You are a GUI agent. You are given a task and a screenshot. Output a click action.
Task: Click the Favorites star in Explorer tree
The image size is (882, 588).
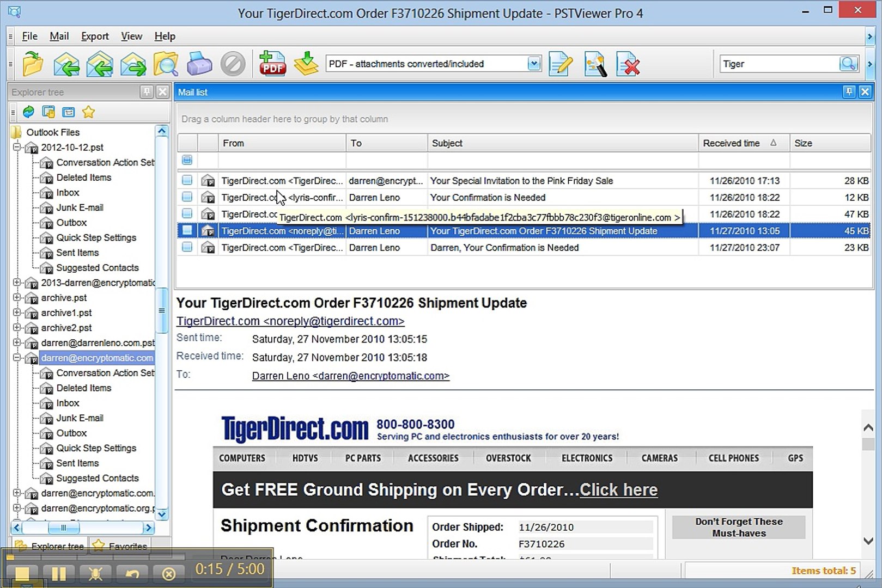88,112
